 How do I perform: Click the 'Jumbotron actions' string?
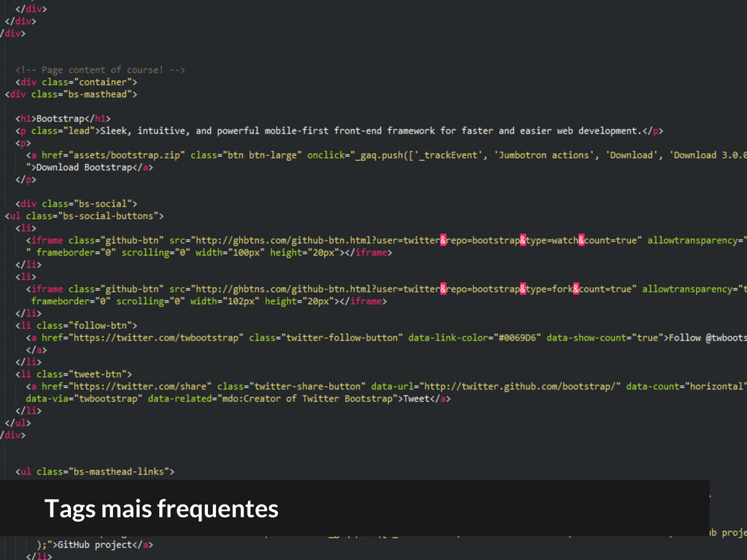pos(546,155)
